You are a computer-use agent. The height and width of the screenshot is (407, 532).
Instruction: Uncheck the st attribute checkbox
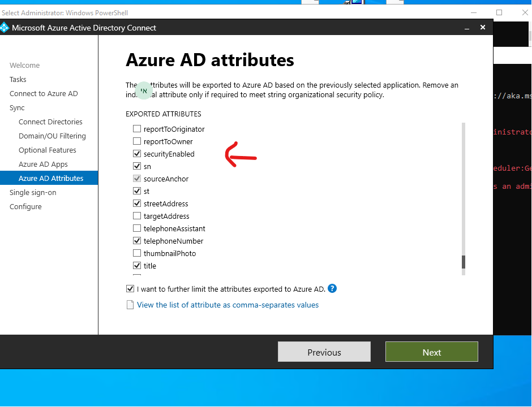click(x=137, y=191)
